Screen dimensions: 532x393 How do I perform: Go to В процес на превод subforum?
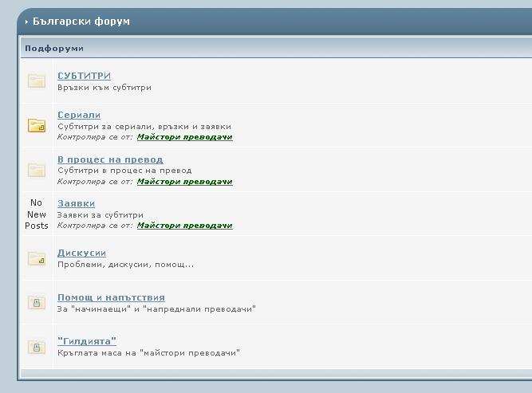(x=110, y=159)
